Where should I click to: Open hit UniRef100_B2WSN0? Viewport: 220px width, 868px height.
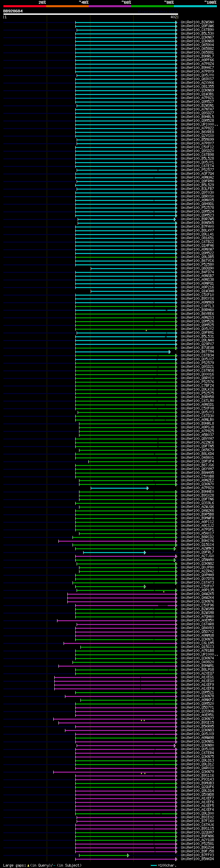pos(197,22)
